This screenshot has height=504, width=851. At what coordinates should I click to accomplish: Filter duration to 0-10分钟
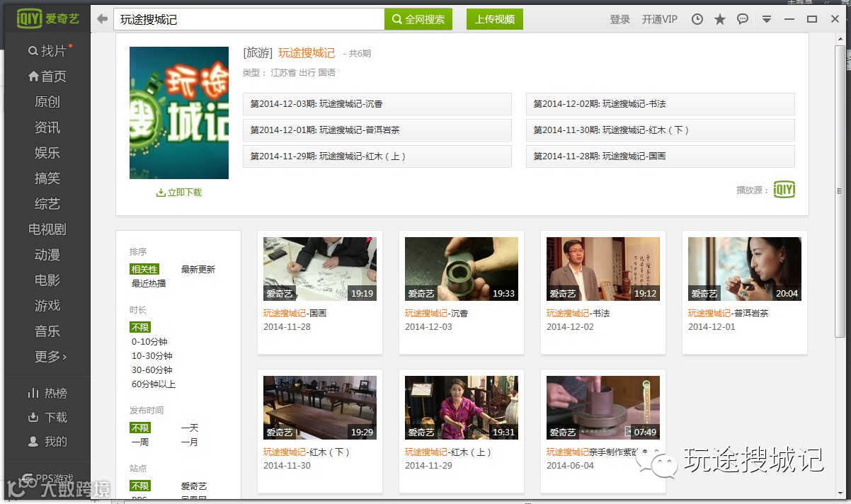click(149, 341)
